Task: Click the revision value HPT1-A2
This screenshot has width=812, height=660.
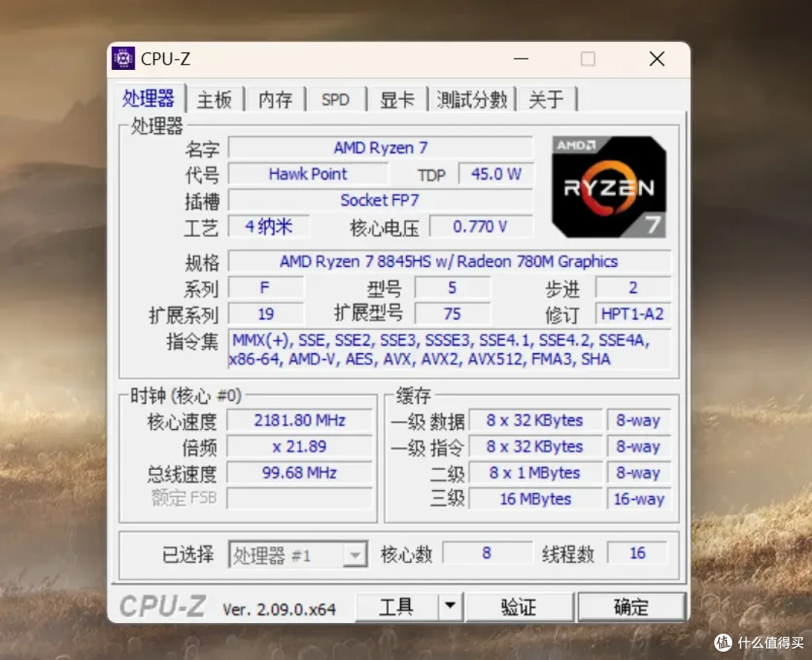Action: [x=633, y=313]
